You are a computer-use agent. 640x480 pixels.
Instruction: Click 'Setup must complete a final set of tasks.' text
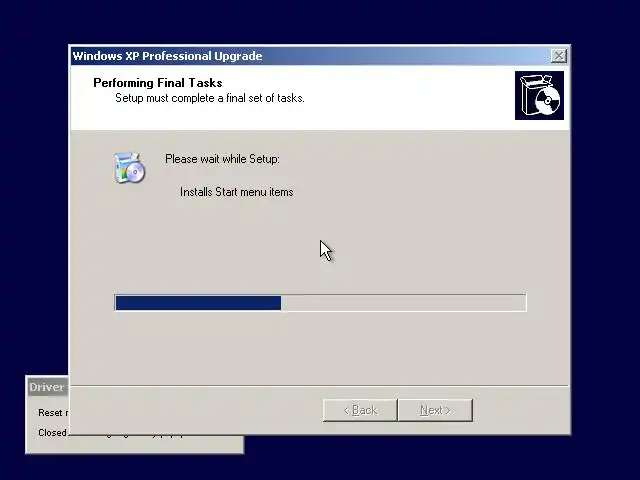(x=210, y=98)
